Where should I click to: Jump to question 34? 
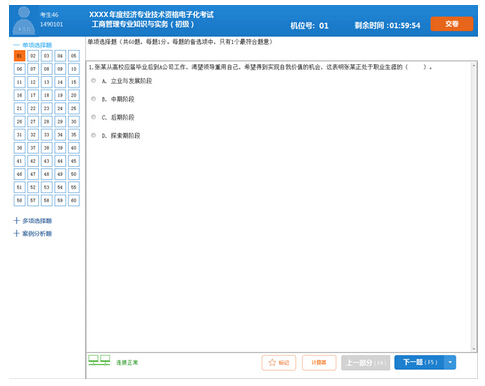click(x=60, y=135)
